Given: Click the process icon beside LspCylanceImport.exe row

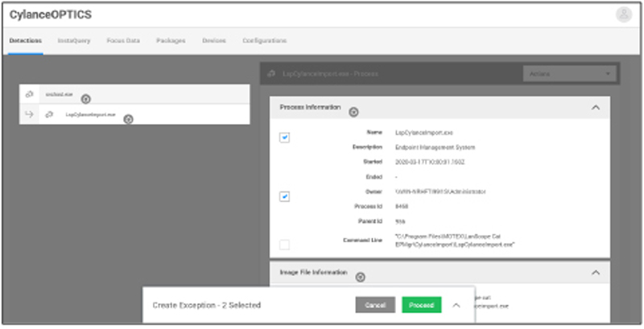Looking at the screenshot, I should click(49, 114).
